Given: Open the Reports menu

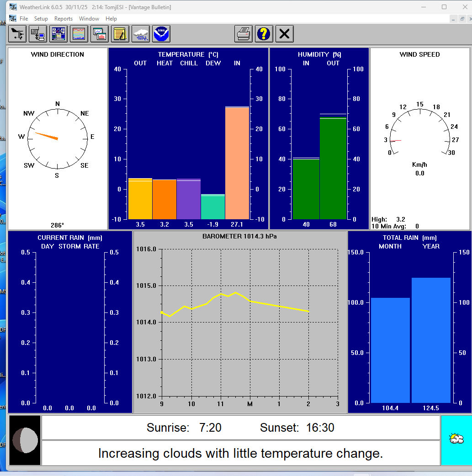Looking at the screenshot, I should [64, 19].
